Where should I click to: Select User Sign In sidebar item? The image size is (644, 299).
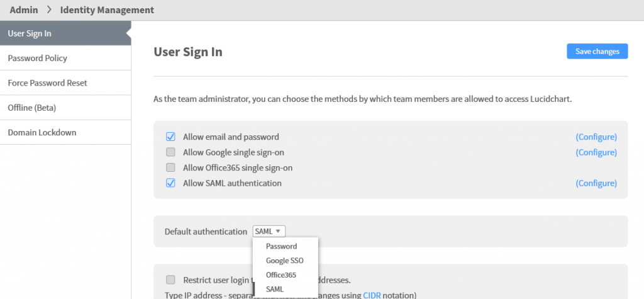pyautogui.click(x=65, y=33)
